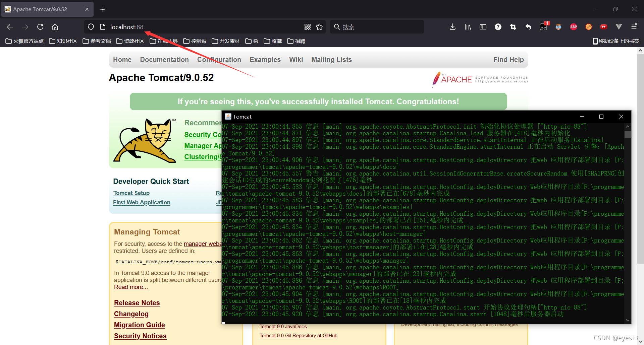The height and width of the screenshot is (345, 644).
Task: Click the cartoon face with glasses extension
Action: (558, 27)
